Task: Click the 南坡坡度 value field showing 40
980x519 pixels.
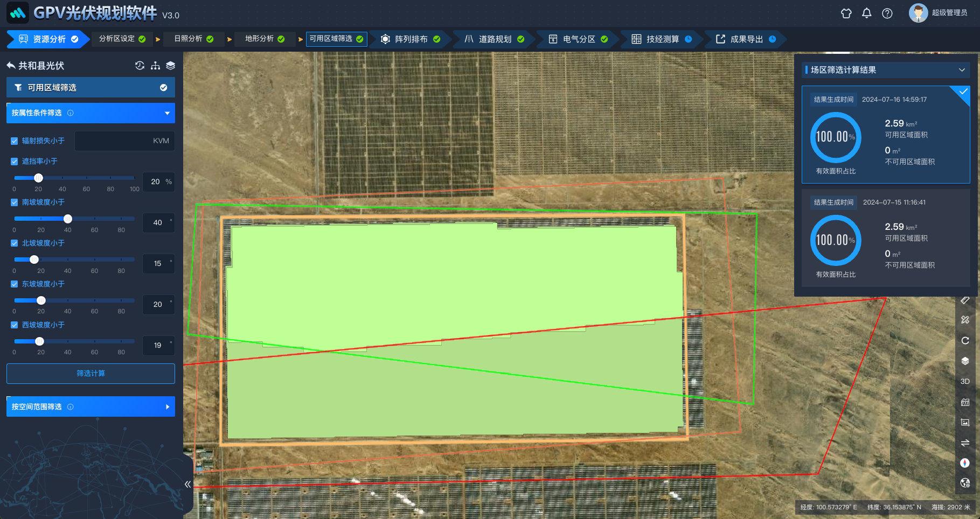Action: (159, 223)
